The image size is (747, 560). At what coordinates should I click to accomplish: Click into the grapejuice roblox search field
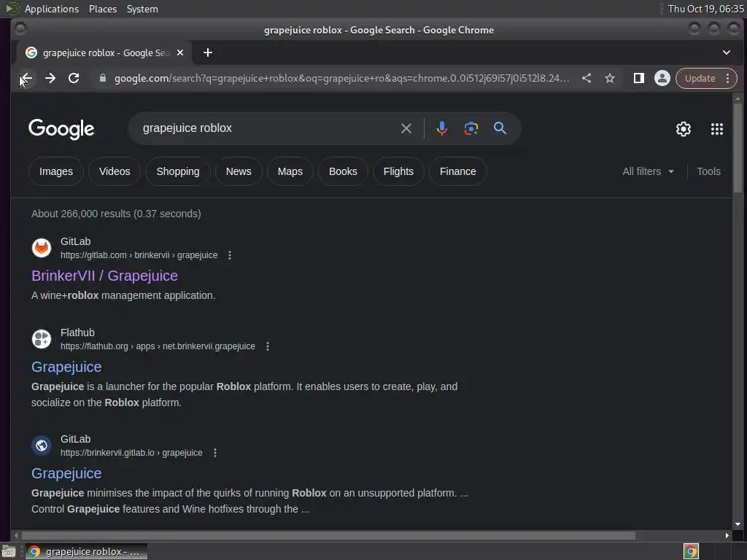tap(267, 128)
